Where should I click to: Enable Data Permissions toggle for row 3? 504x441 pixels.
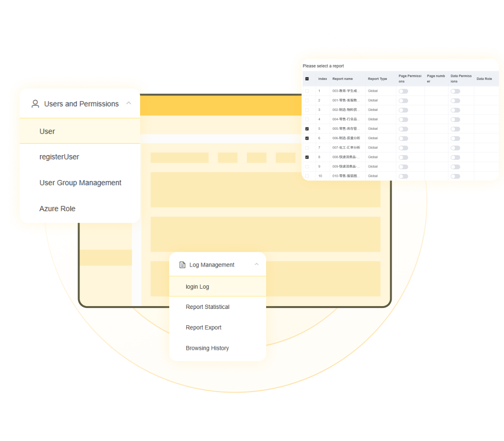point(455,110)
